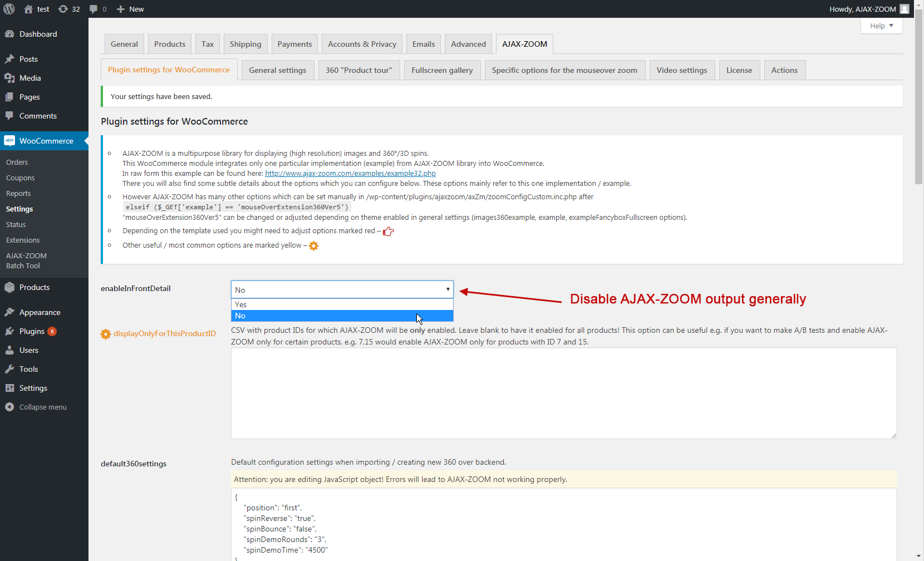Viewport: 924px width, 561px height.
Task: Follow the ajax-zoom.com example32.php link
Action: [350, 174]
